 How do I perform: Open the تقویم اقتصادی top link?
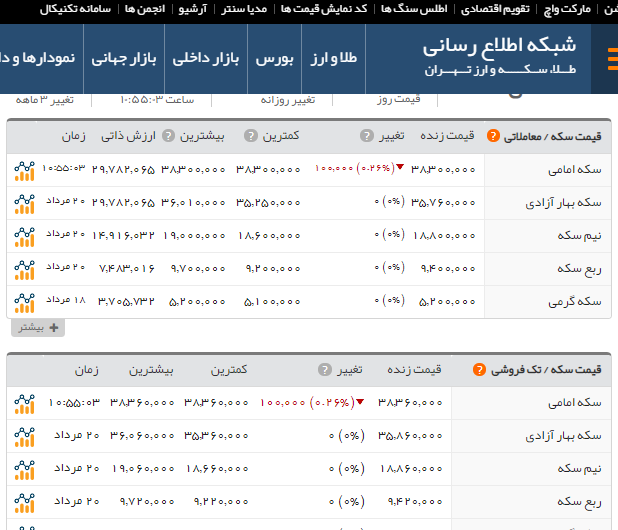pos(495,9)
